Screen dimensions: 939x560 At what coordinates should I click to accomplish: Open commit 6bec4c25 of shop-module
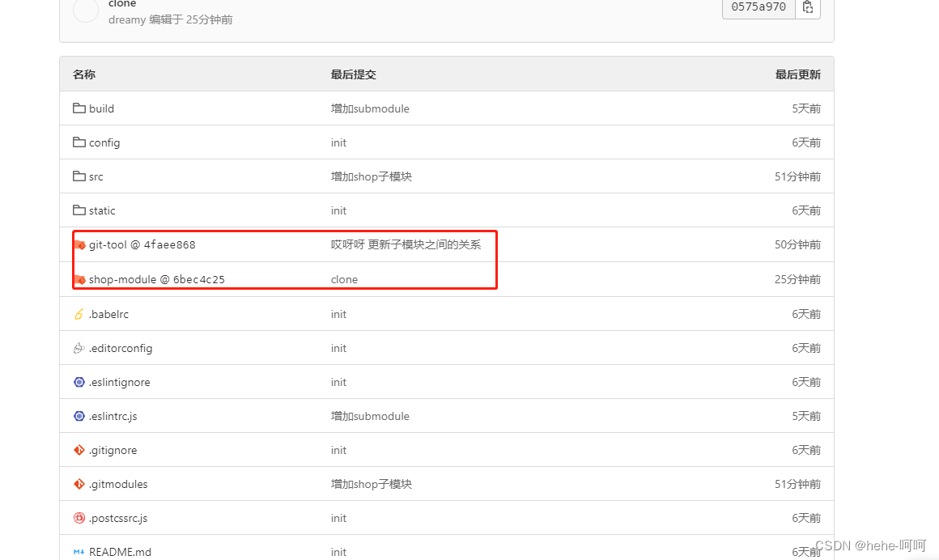click(x=199, y=280)
